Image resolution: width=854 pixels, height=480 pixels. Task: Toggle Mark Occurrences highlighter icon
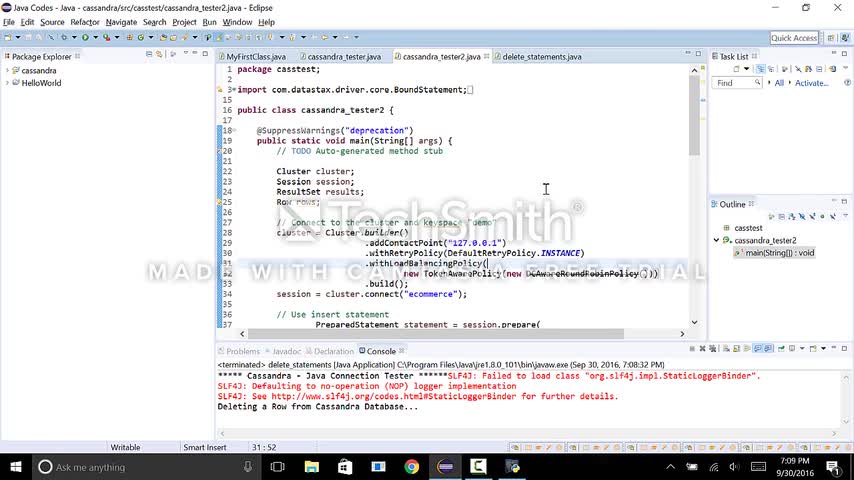pos(219,37)
